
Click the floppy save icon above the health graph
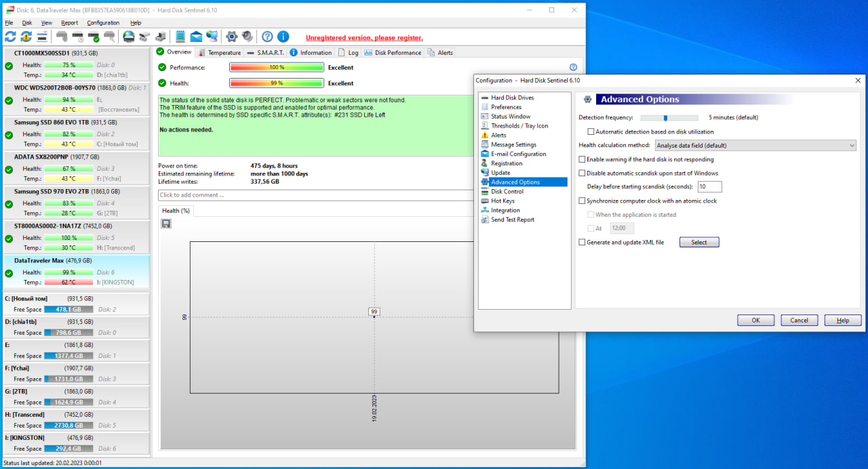point(166,224)
